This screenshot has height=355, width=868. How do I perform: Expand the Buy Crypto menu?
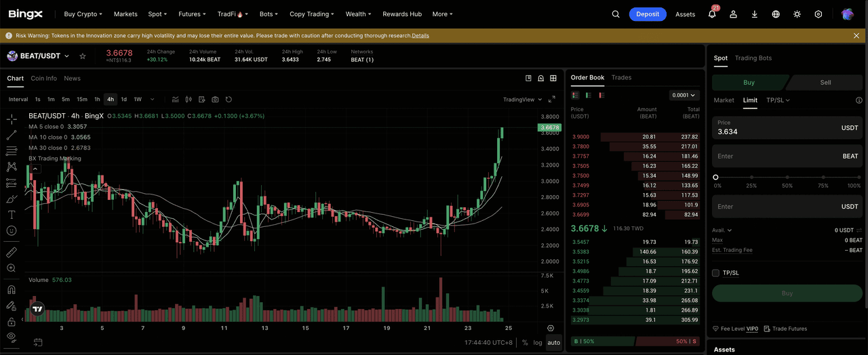coord(83,14)
